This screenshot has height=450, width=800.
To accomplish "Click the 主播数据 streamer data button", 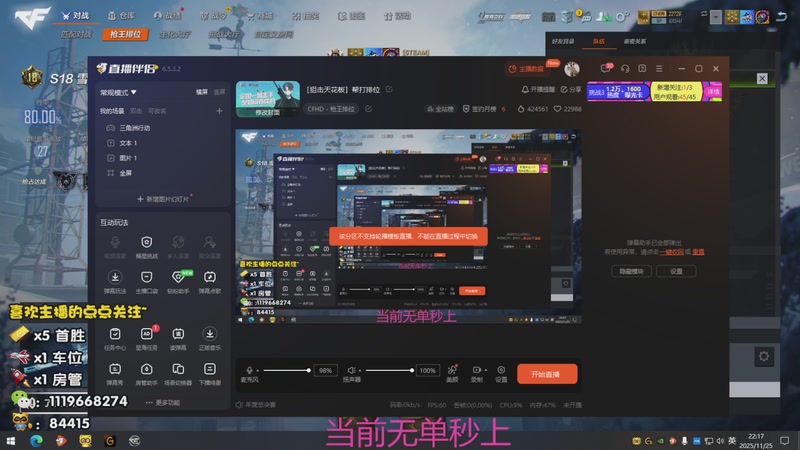I will (x=527, y=69).
